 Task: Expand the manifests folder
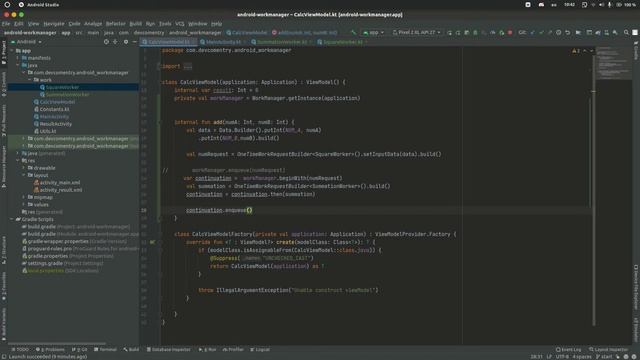[x=18, y=58]
